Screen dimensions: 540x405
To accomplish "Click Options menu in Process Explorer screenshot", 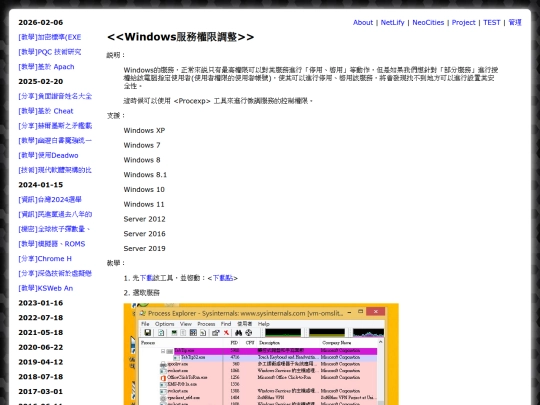I will 165,324.
